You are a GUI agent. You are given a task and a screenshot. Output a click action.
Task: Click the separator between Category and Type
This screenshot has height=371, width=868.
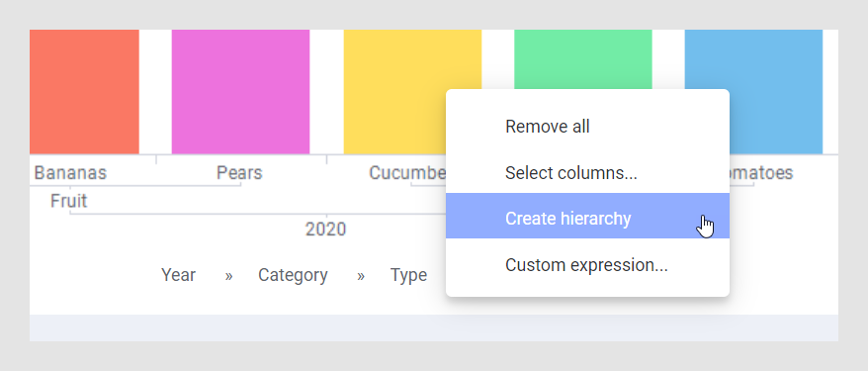click(361, 276)
